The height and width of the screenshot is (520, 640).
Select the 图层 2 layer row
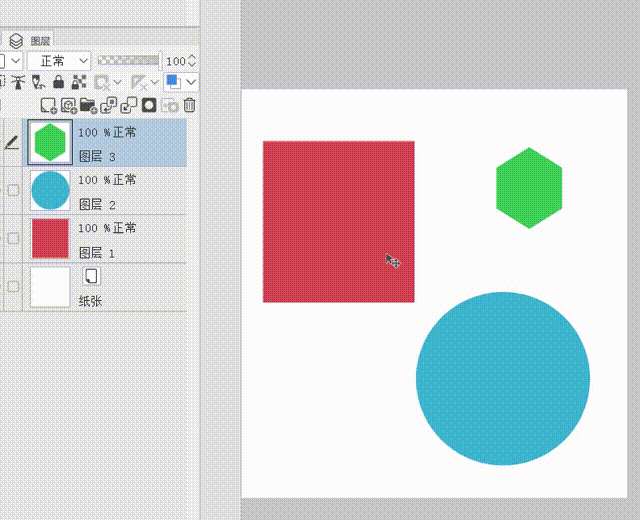tap(130, 190)
